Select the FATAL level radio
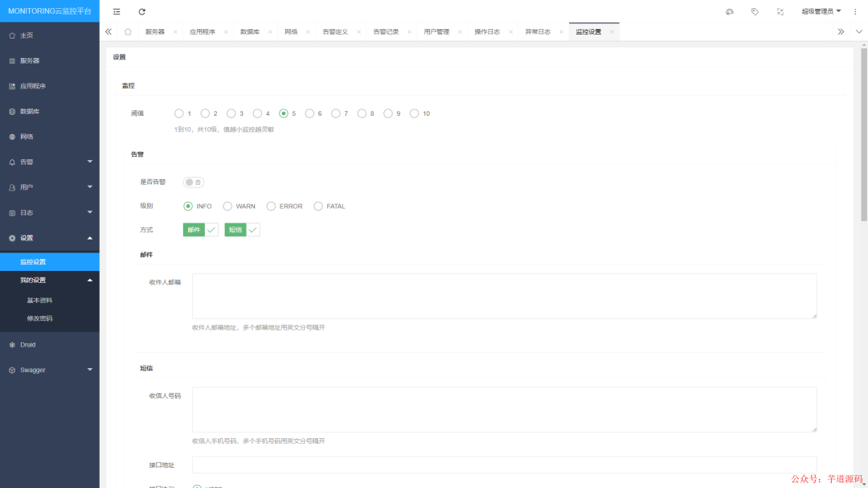Viewport: 868px width, 488px height. [x=318, y=206]
